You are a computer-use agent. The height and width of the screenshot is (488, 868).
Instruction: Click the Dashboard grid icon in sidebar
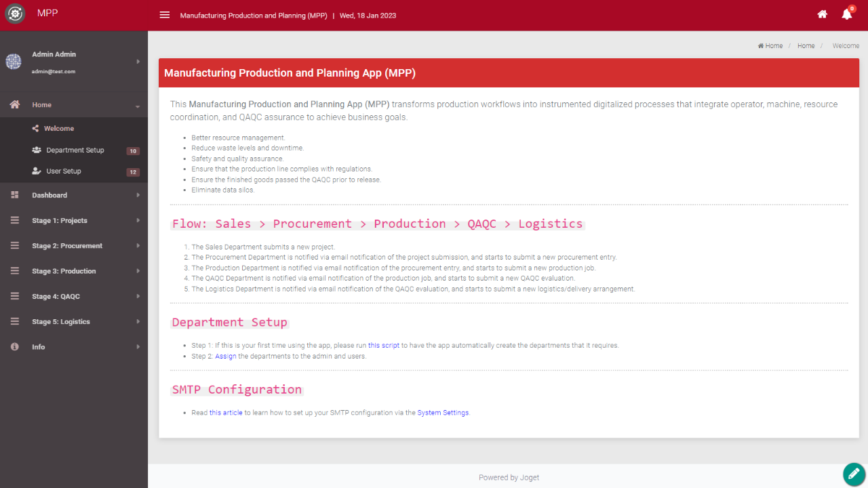tap(15, 195)
